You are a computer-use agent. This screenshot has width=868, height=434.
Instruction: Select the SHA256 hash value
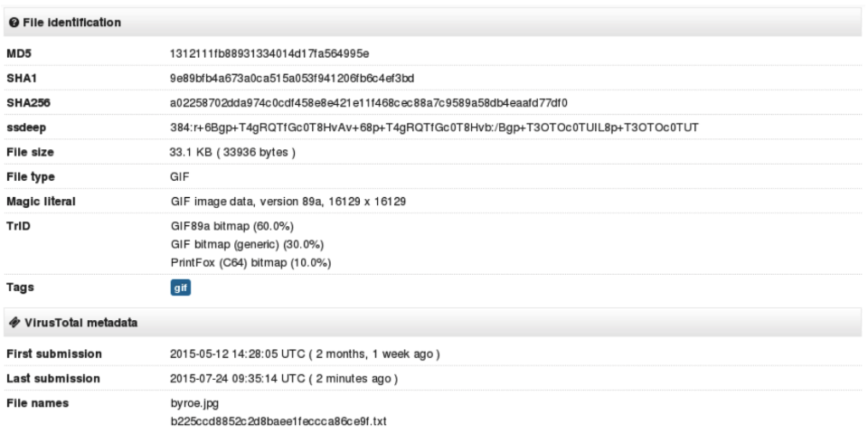click(369, 103)
